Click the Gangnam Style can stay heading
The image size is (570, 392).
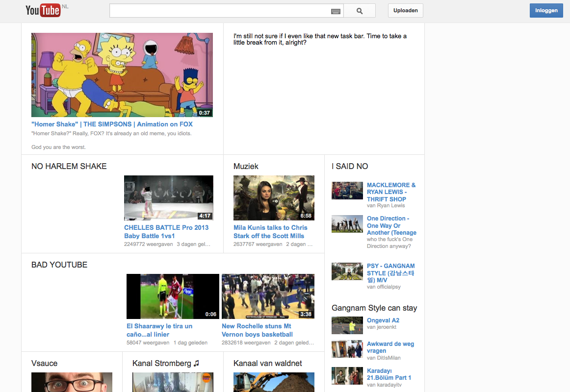pos(374,308)
